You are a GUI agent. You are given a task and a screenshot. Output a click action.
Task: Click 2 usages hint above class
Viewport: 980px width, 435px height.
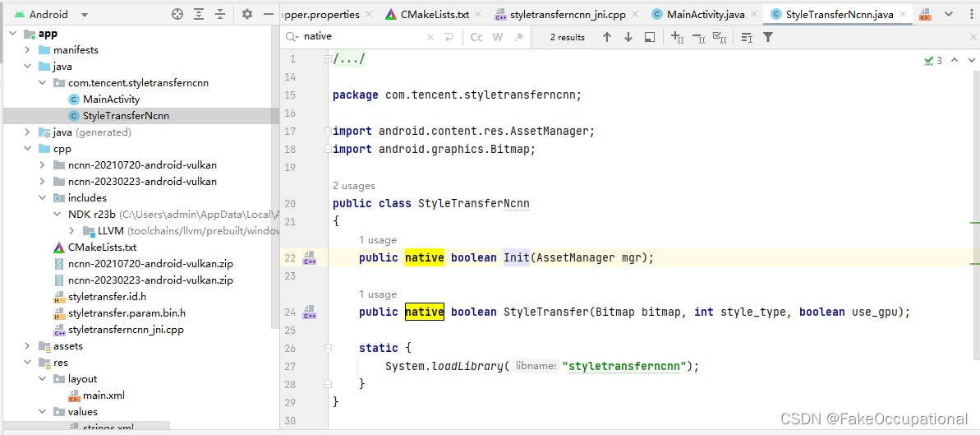(354, 186)
